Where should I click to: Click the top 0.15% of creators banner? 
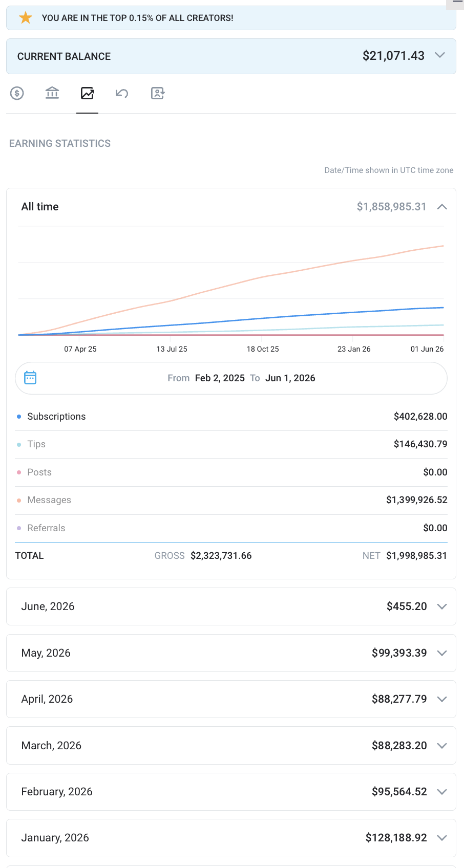231,18
